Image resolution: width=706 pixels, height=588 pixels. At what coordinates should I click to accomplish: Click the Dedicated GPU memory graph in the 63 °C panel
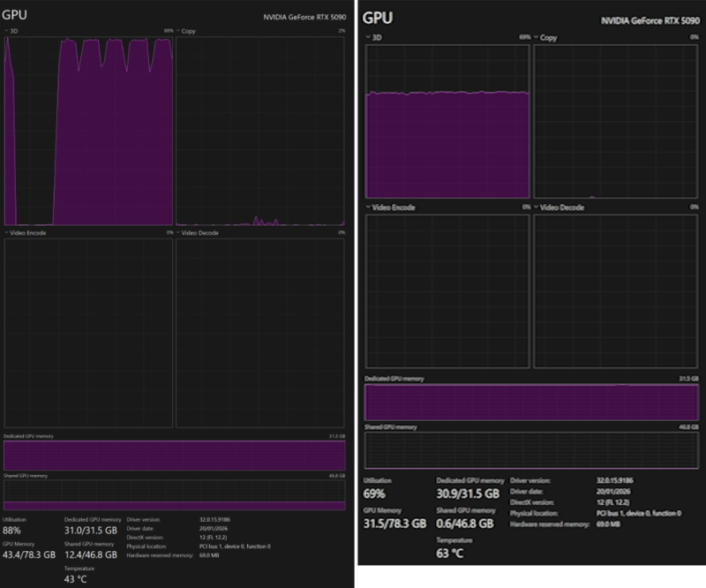coord(532,403)
